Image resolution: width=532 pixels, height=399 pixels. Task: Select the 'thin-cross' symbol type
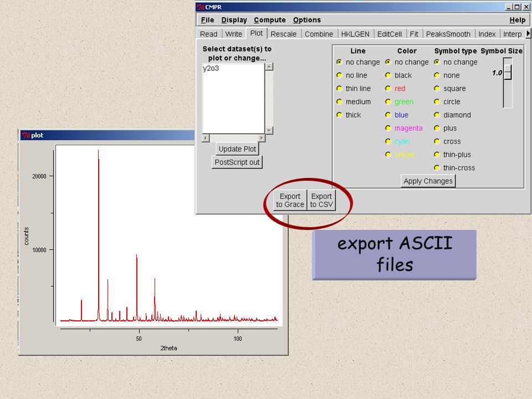[x=437, y=167]
